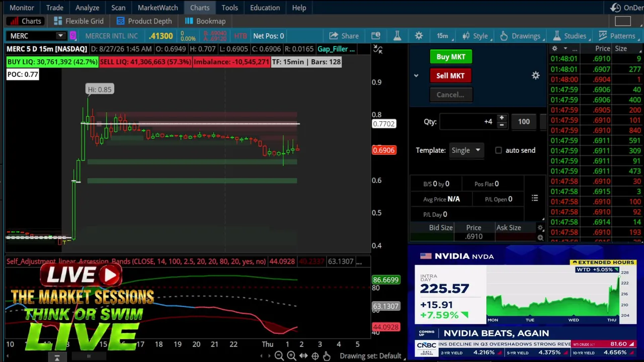The width and height of the screenshot is (644, 362).
Task: Sort by Time and Sales Price column
Action: 603,49
